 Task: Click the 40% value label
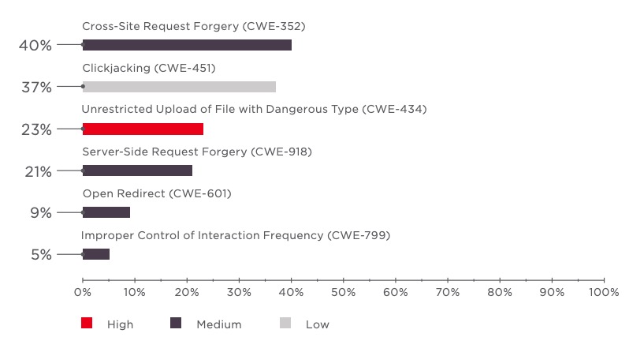35,46
